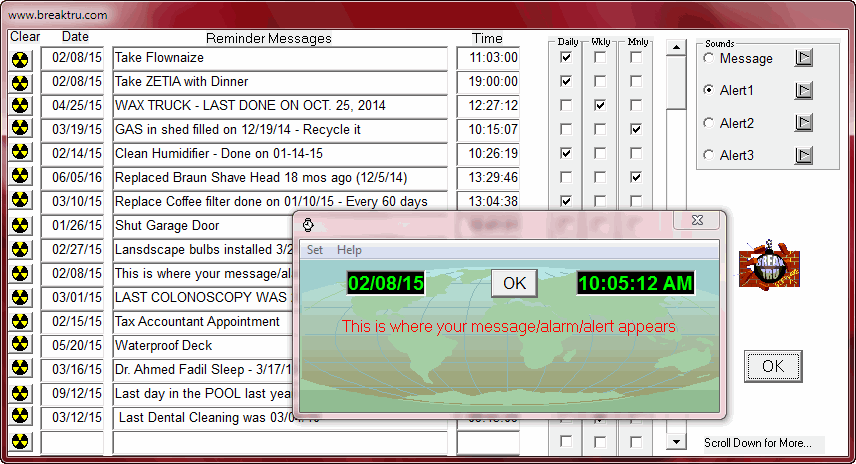
Task: Clear the 'Tax Accountant Appointment' reminder row
Action: click(x=21, y=322)
